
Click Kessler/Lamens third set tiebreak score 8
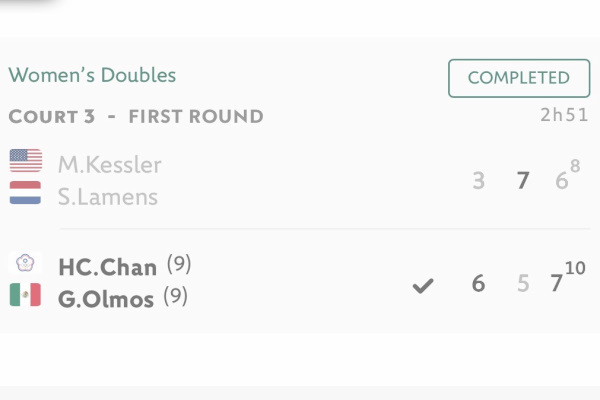point(575,167)
